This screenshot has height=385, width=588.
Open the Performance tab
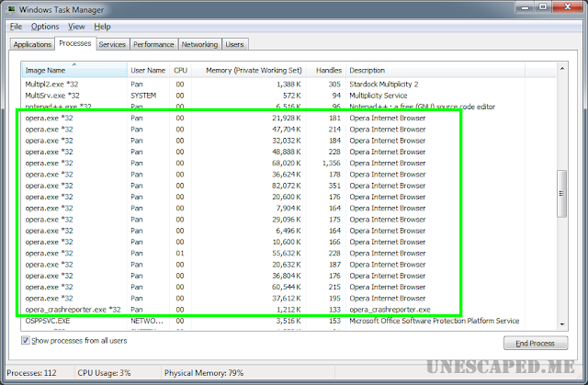tap(153, 44)
